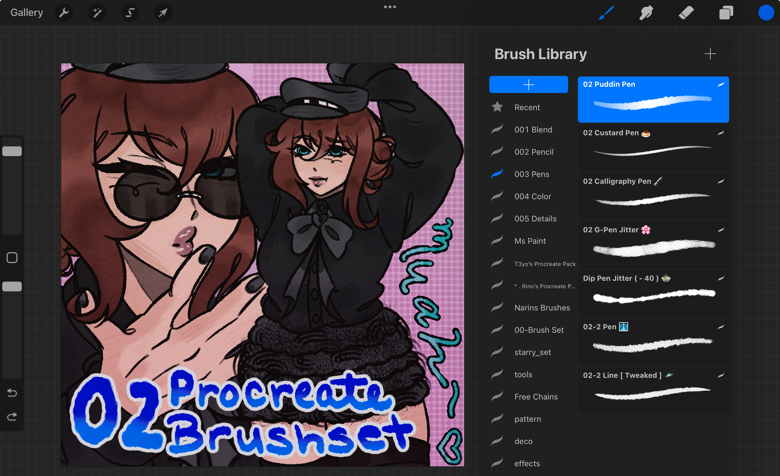
Task: Click brush-type icon on 02 G-Pen Jitter
Action: tap(721, 230)
